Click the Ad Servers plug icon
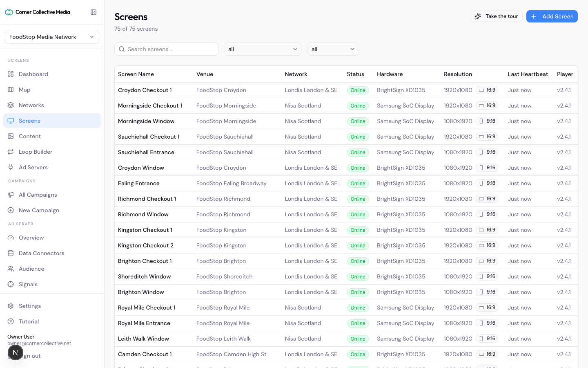Screen dimensions: 588x368 point(11,167)
